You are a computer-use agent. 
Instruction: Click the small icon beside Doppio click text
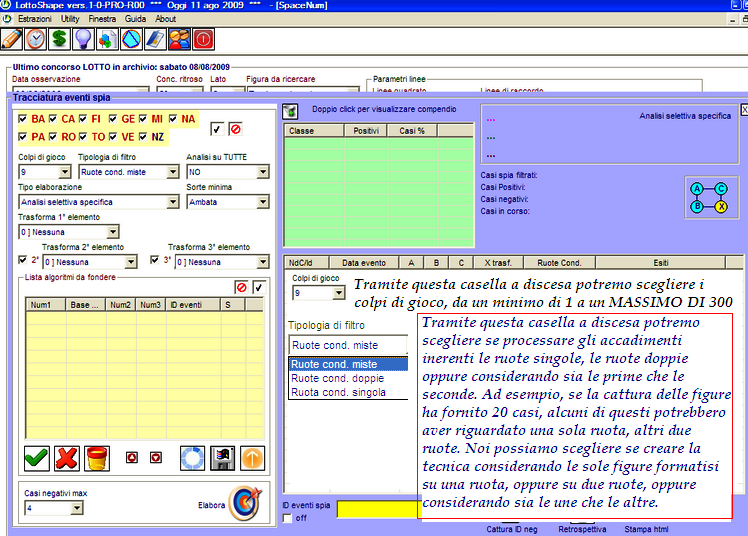(290, 111)
